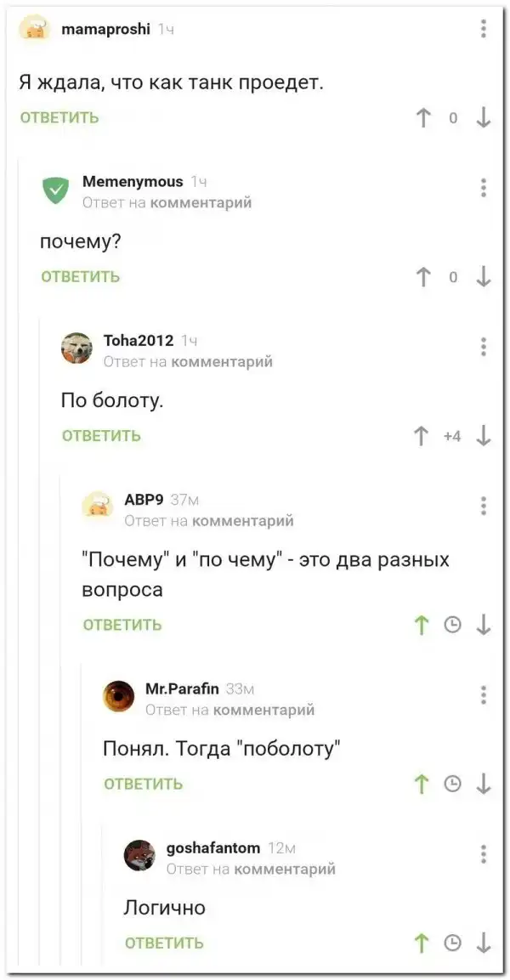Image resolution: width=510 pixels, height=980 pixels.
Task: Open more options for ABP9's comment
Action: click(x=484, y=506)
